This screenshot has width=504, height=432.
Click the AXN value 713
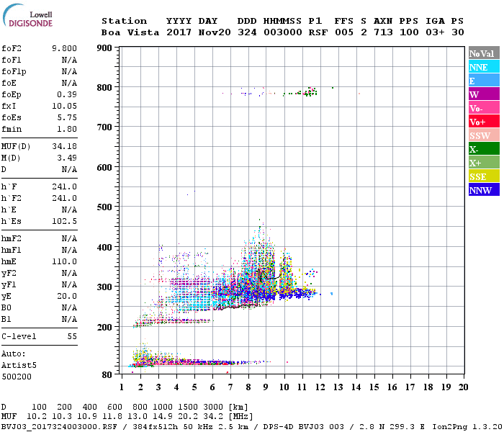383,32
